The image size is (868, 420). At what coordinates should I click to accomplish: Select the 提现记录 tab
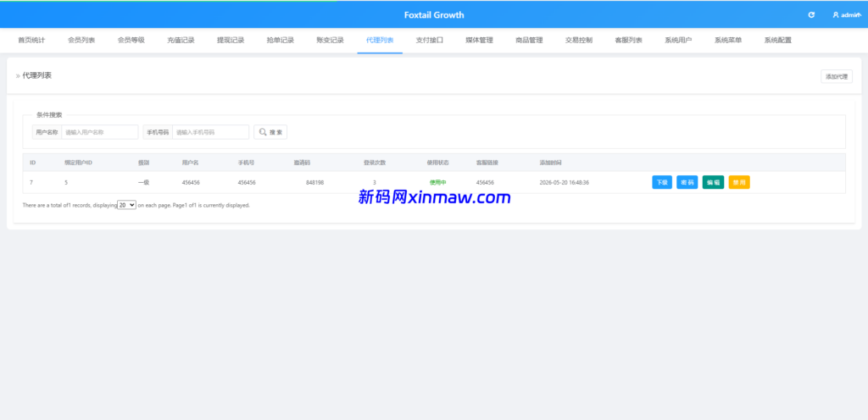(231, 41)
